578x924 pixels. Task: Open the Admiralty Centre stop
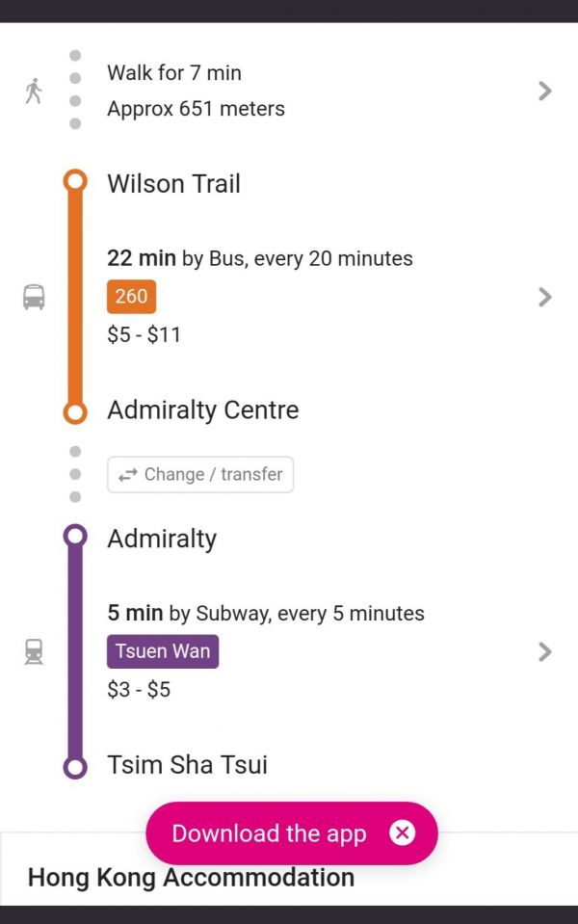coord(203,410)
